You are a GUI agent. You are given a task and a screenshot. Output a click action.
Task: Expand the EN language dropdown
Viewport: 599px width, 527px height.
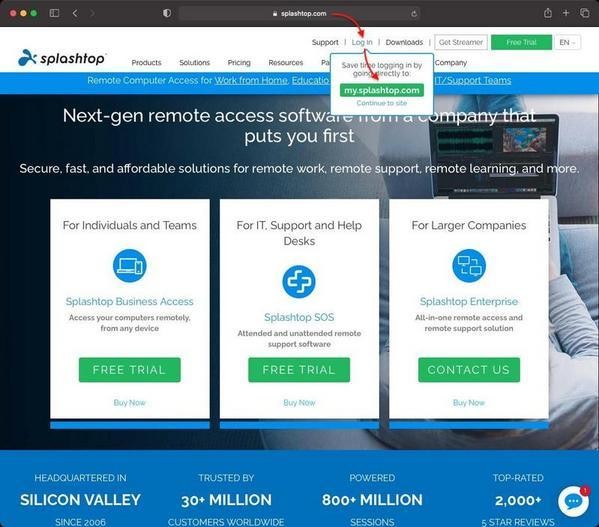coord(567,42)
